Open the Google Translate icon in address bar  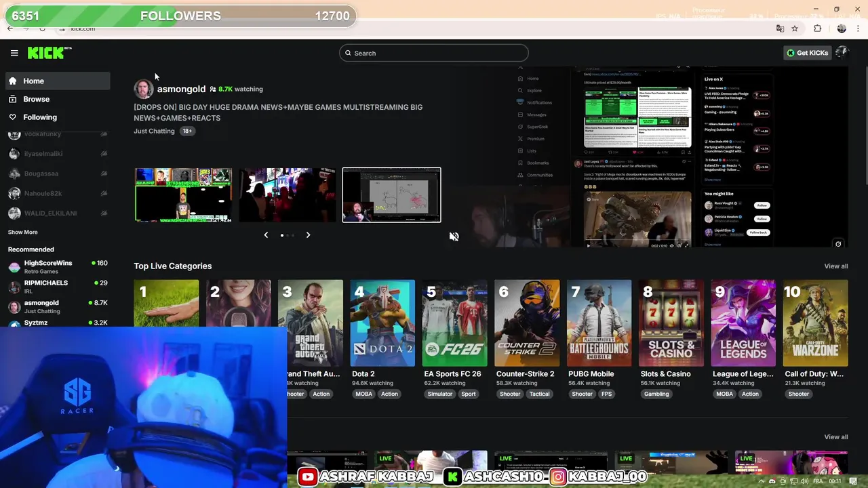pyautogui.click(x=780, y=28)
